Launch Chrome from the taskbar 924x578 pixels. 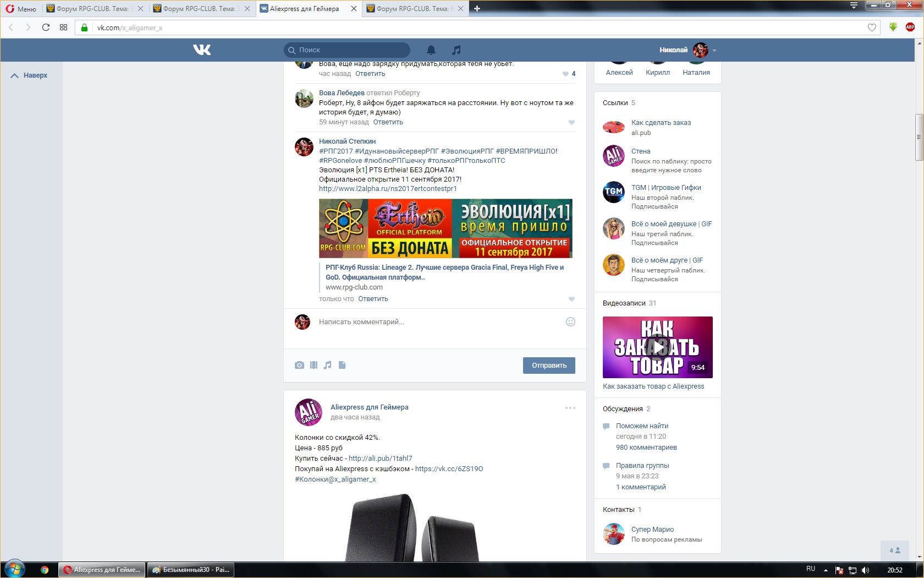pyautogui.click(x=45, y=570)
